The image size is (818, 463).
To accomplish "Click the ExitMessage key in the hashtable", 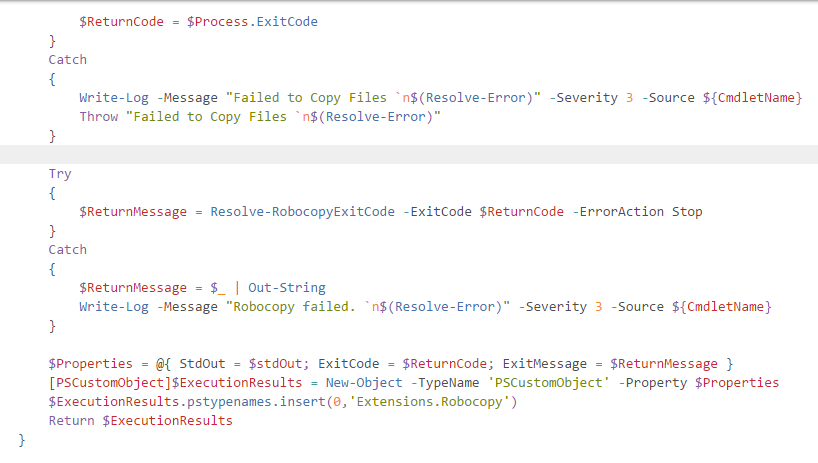I will [545, 364].
